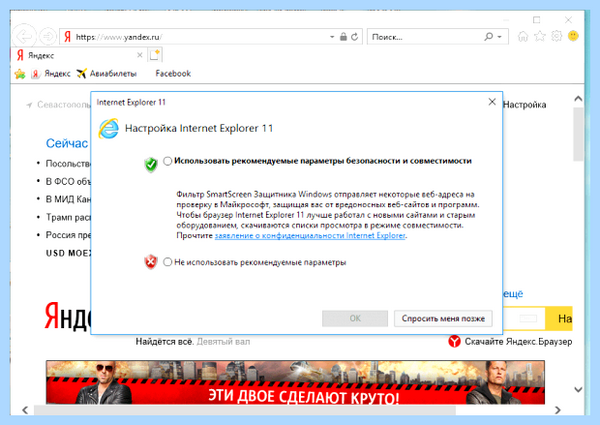The height and width of the screenshot is (425, 600).
Task: Click vertical scrollbar down arrow
Action: (578, 389)
